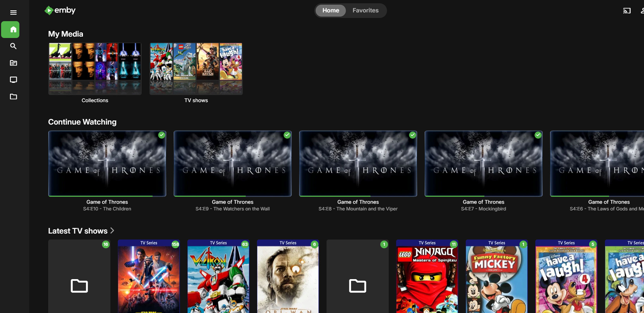
Task: Open the TV shows library thumbnail
Action: tap(196, 69)
